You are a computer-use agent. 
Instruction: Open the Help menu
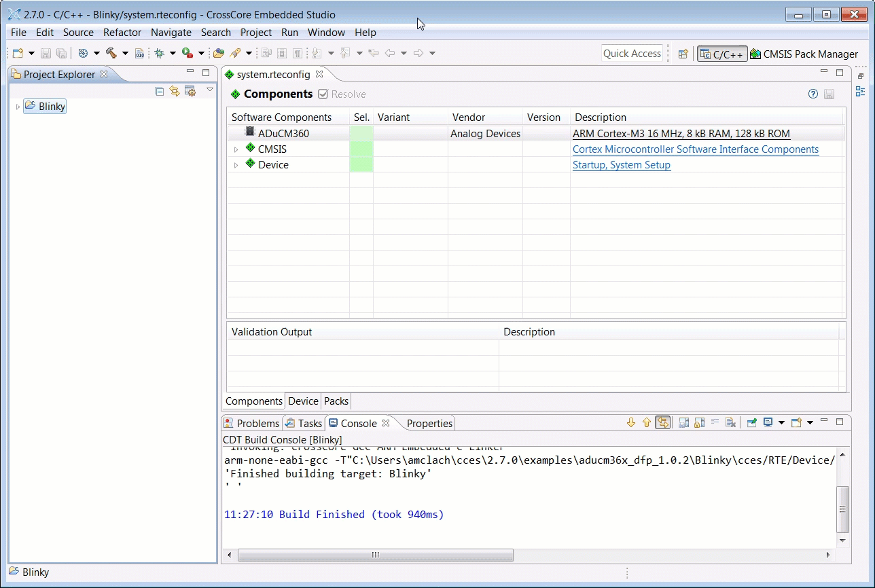(365, 33)
